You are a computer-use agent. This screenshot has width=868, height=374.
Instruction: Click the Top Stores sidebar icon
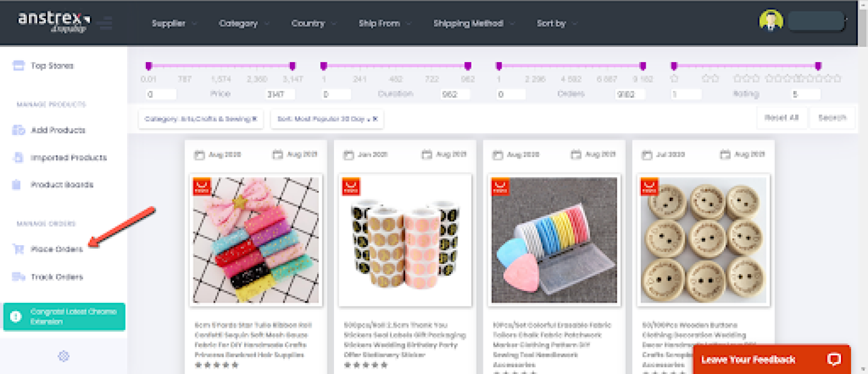[x=19, y=66]
